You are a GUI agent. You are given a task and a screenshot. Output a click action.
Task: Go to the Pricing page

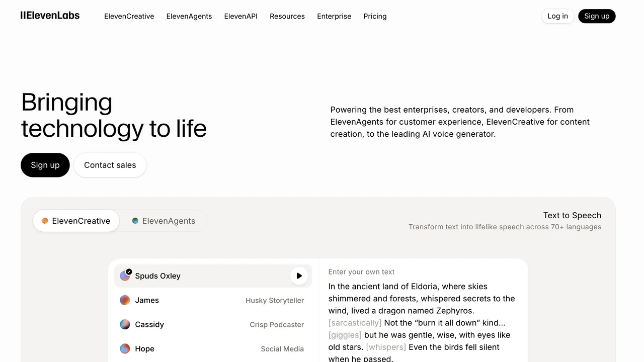click(x=375, y=16)
